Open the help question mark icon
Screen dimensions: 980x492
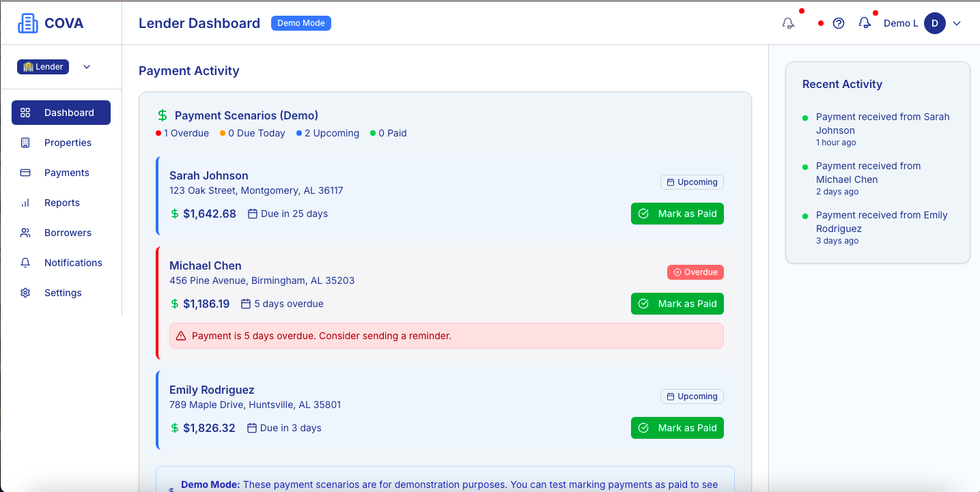pos(839,23)
